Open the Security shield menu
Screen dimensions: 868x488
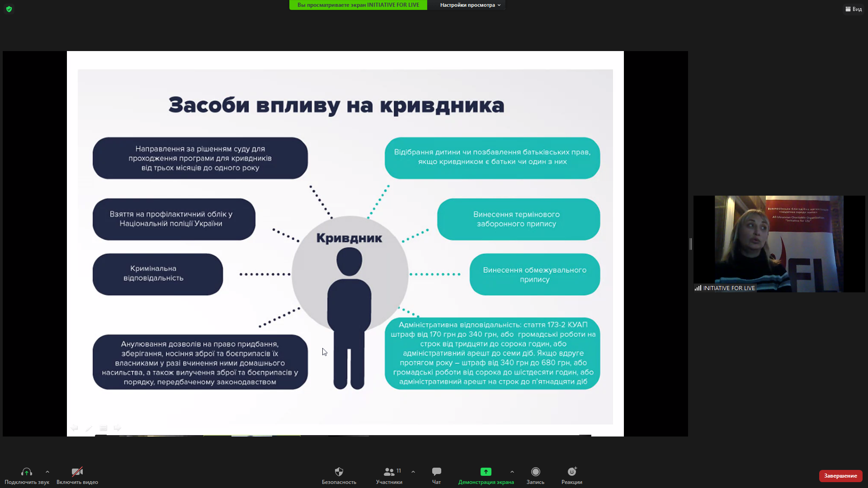339,472
